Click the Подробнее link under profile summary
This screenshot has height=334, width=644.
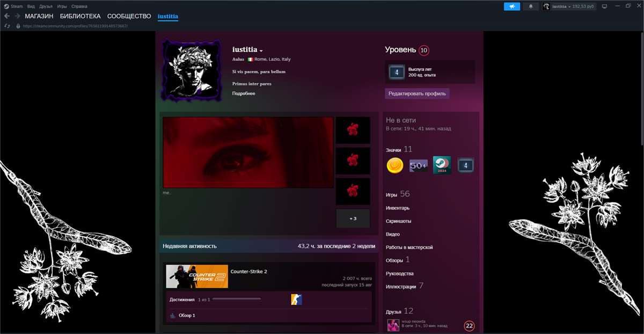tap(244, 93)
